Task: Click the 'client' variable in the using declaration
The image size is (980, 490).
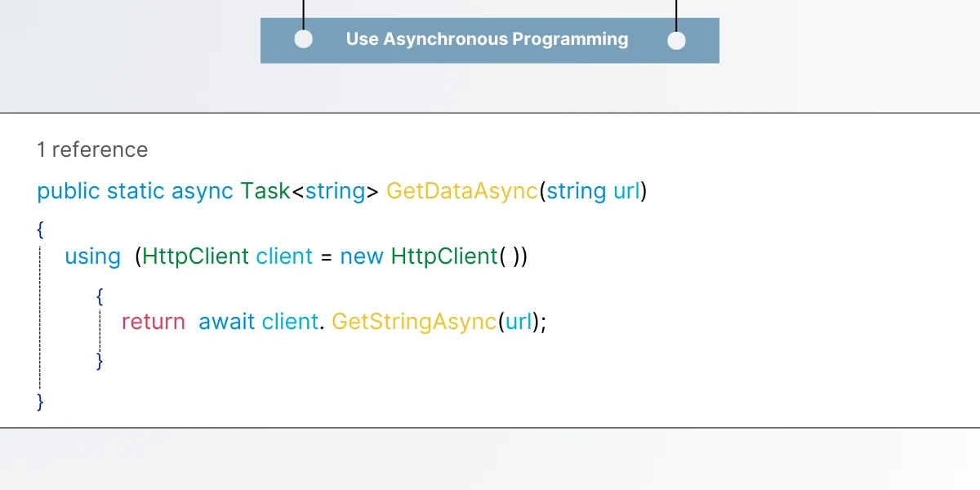Action: click(284, 256)
